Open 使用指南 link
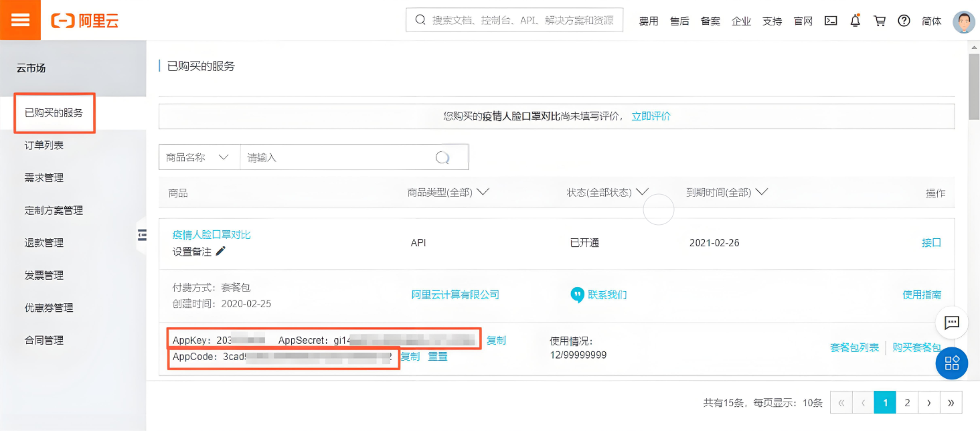This screenshot has height=431, width=980. (x=922, y=294)
